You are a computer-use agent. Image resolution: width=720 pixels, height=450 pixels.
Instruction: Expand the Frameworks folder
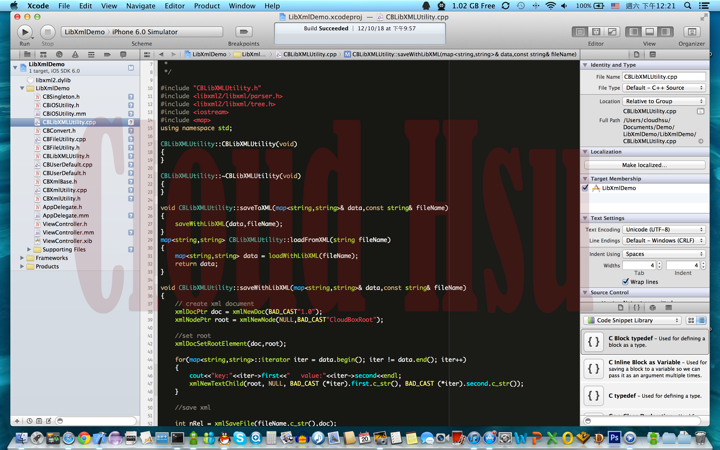point(22,258)
